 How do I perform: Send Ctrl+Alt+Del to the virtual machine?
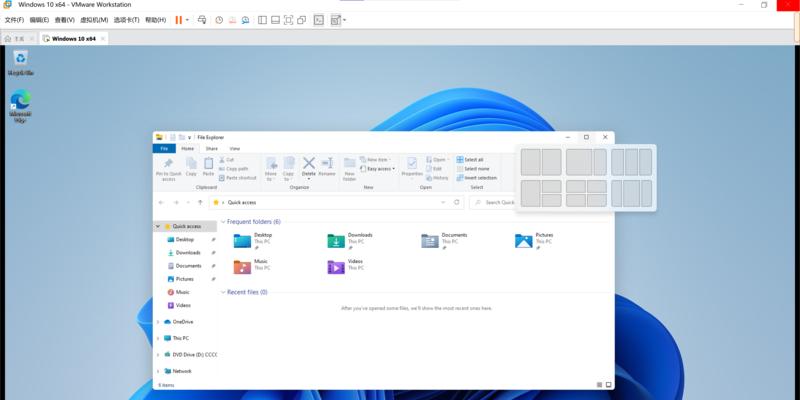point(202,20)
